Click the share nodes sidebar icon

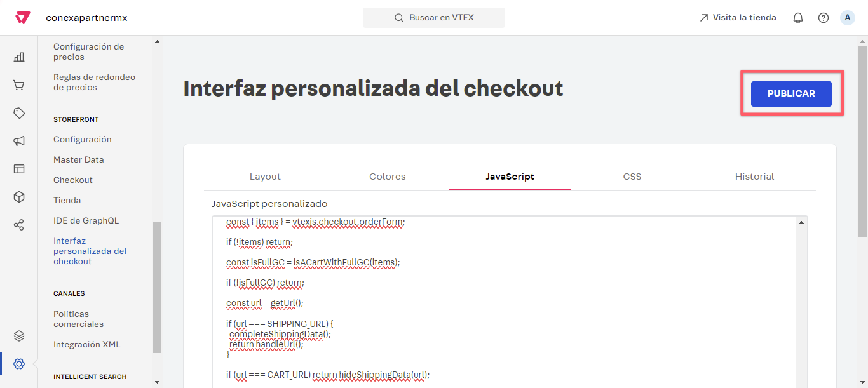tap(19, 225)
